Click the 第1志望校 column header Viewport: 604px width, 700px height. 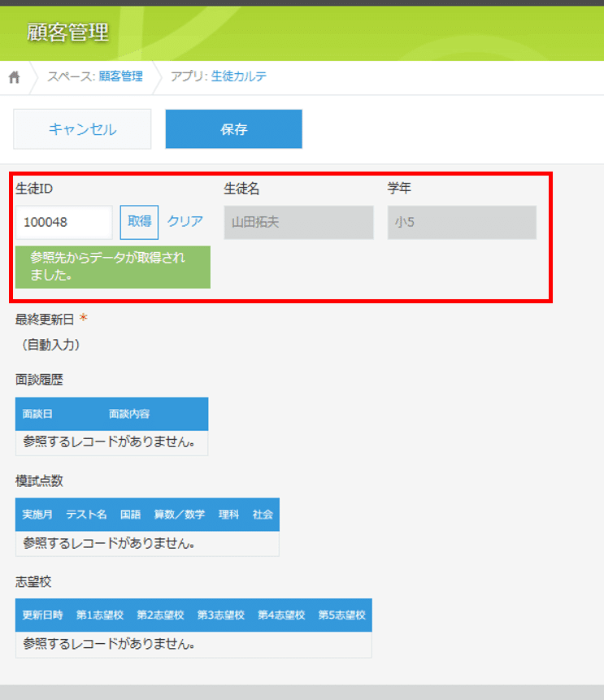(x=99, y=615)
